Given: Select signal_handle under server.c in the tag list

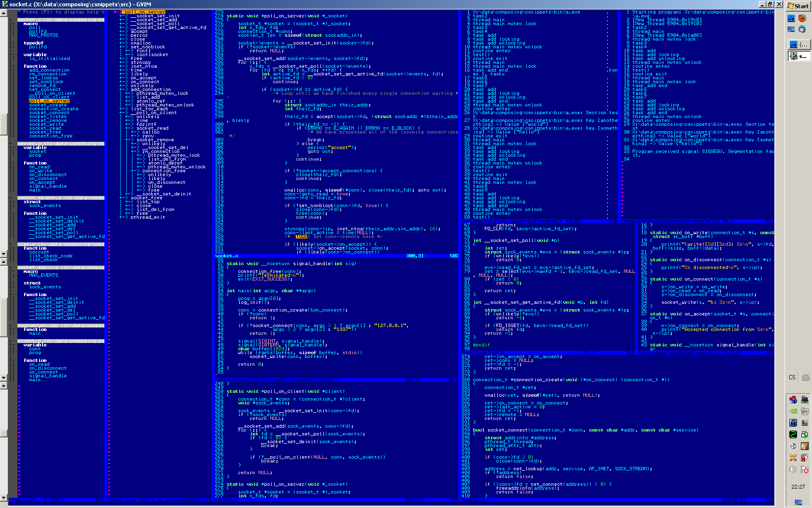Looking at the screenshot, I should [48, 186].
